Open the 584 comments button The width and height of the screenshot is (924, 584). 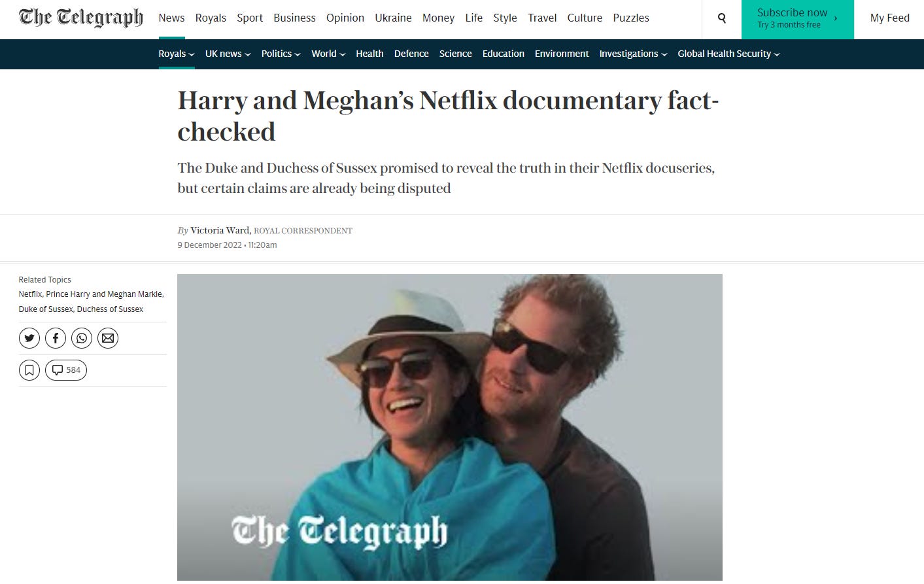[x=66, y=370]
